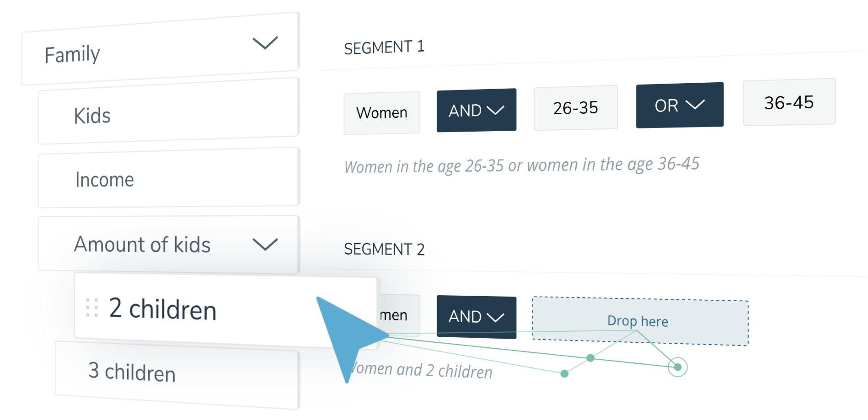Click the SEGMENT 1 heading
Screen dimensions: 868x420
pyautogui.click(x=384, y=47)
